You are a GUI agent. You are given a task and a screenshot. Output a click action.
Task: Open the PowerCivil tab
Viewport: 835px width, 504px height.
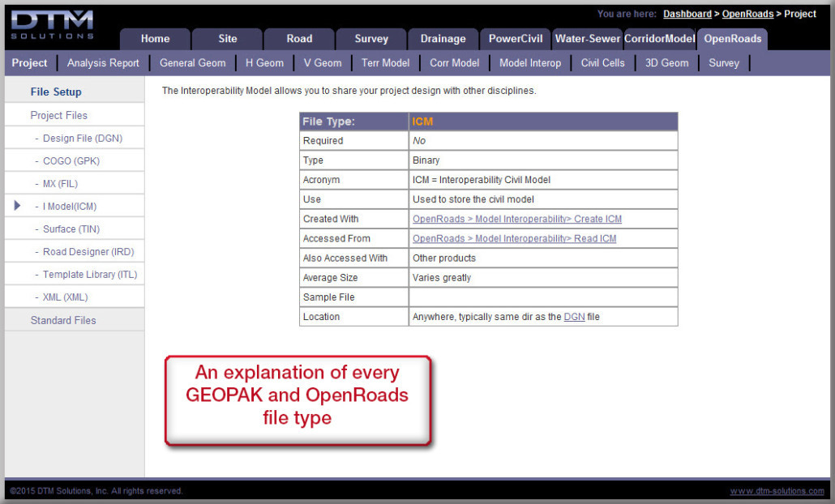point(516,39)
